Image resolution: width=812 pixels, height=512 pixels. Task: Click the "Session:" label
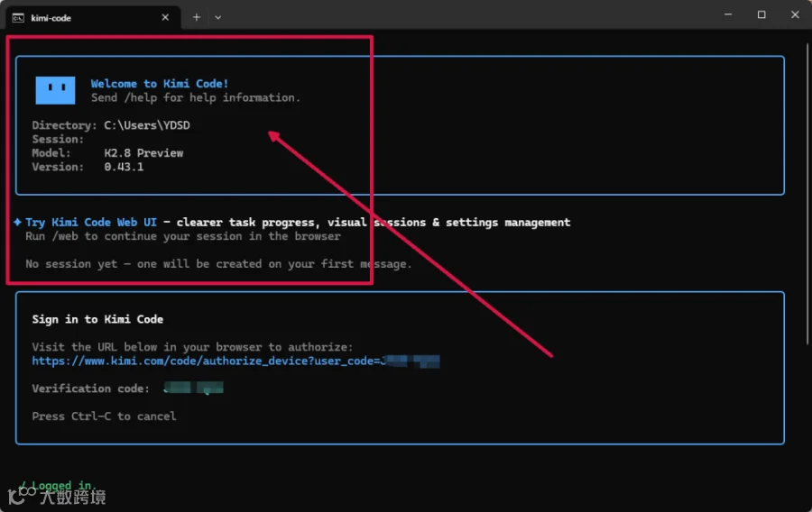[58, 139]
